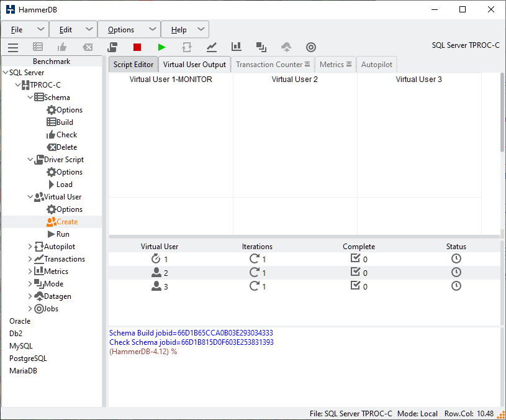Click the Metrics bar-chart toolbar icon

tap(236, 47)
